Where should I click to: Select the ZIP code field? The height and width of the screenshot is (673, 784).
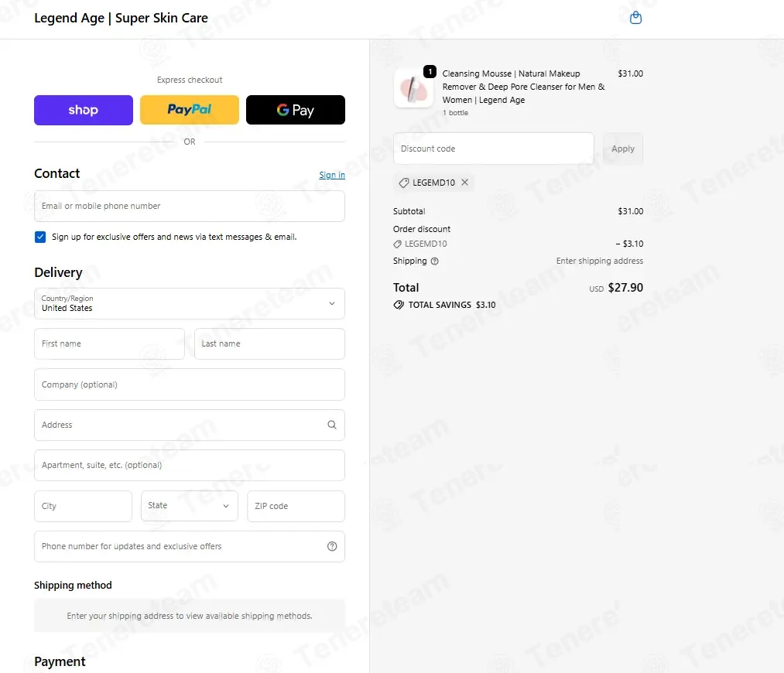(x=296, y=506)
